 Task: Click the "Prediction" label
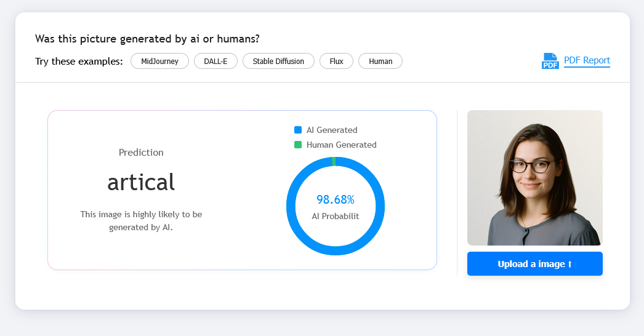pos(141,152)
